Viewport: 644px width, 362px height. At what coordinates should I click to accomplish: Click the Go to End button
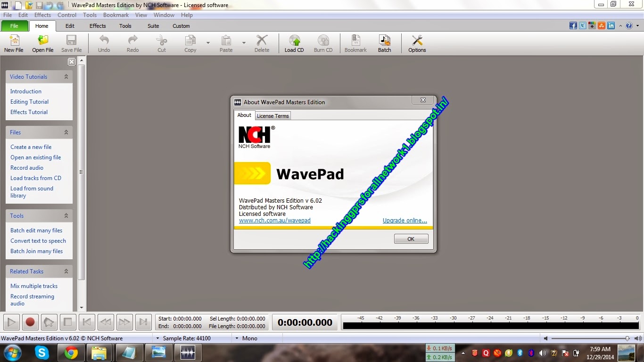[x=143, y=322]
